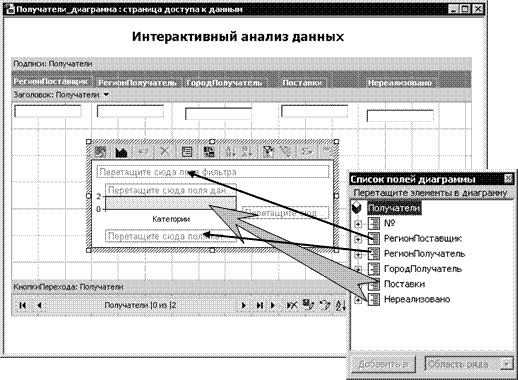Expand the РегионПоставщик field node

click(x=358, y=239)
